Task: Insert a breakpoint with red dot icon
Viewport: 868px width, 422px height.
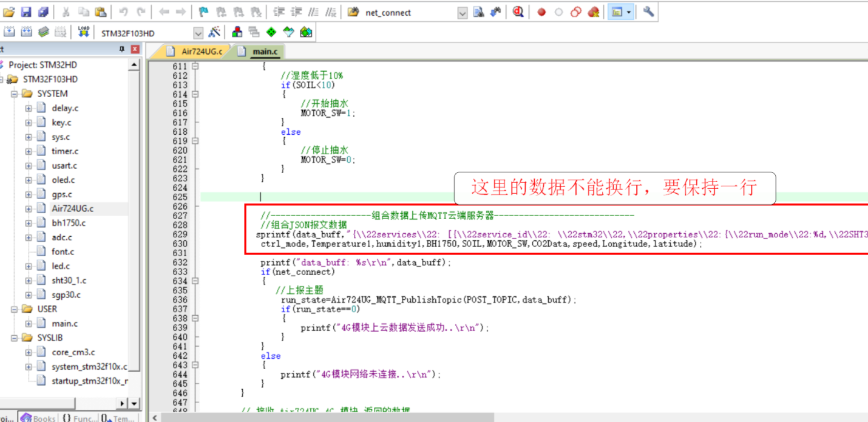Action: (x=541, y=12)
